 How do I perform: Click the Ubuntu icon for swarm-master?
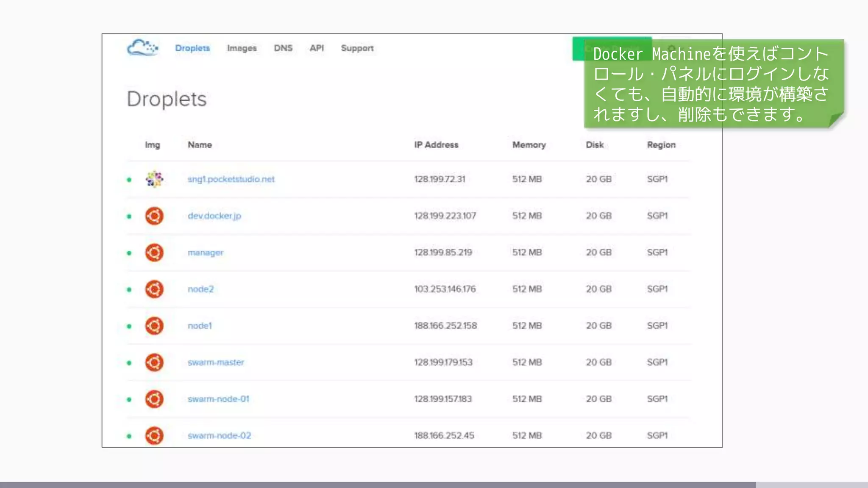[154, 363]
